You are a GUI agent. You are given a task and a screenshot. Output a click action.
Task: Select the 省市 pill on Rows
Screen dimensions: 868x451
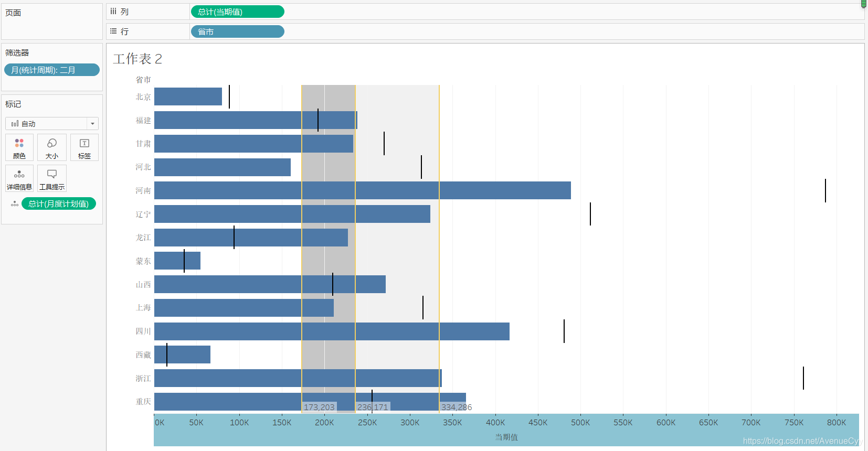[237, 31]
